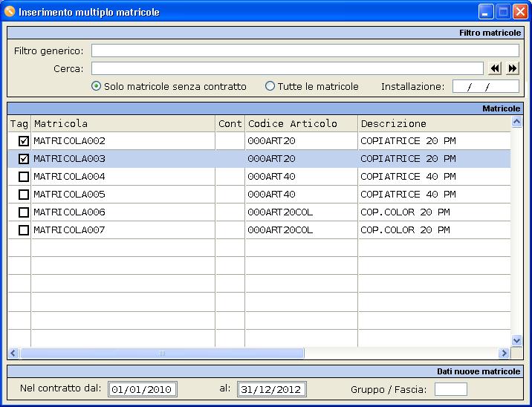Uncheck the tag for MATRICOLA003

pos(24,159)
